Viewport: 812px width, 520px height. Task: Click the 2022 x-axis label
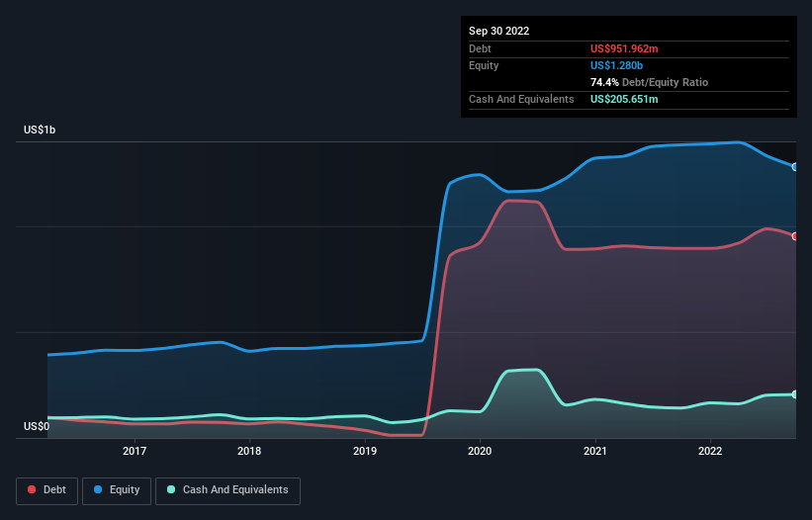[x=710, y=451]
